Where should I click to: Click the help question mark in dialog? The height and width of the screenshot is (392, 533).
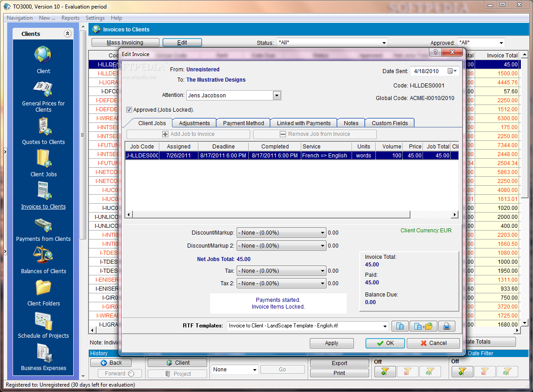click(x=436, y=52)
